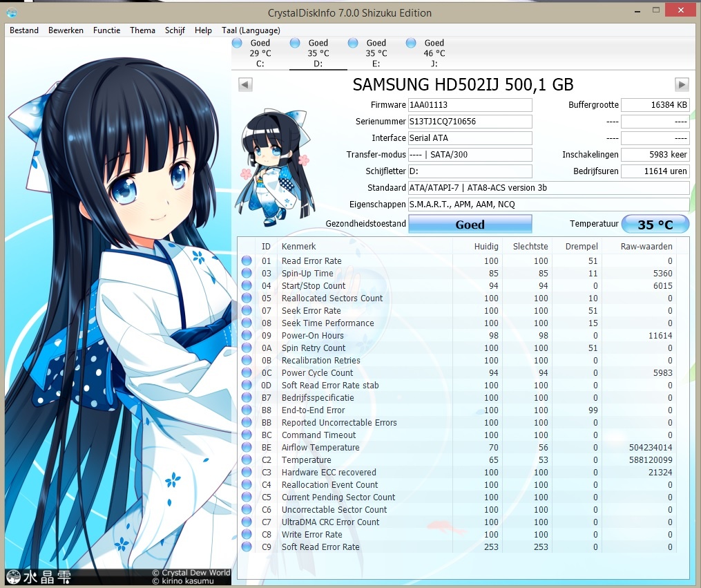701x588 pixels.
Task: Select the Temperature attribute name in C2 row
Action: [x=306, y=459]
